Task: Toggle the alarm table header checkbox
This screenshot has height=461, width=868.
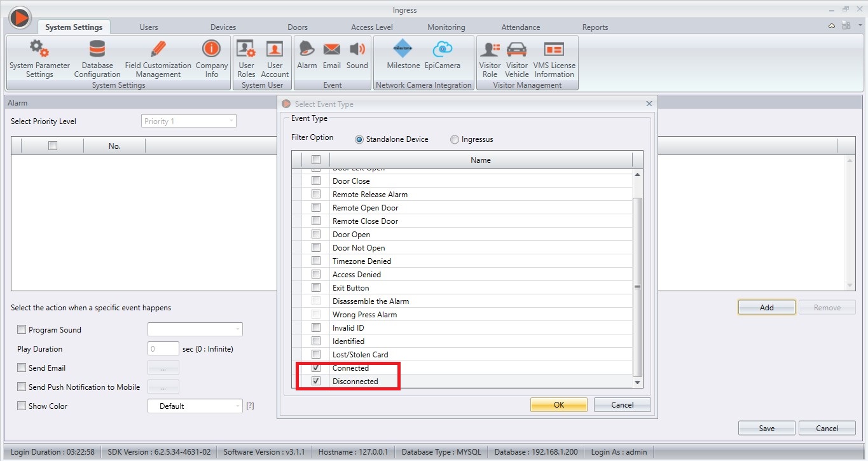Action: pos(53,146)
